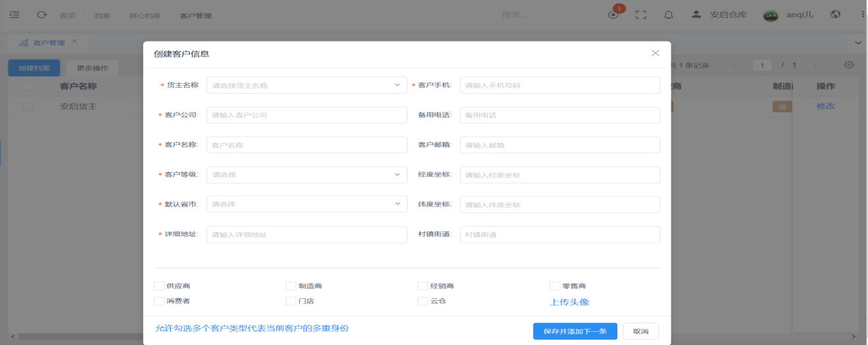Click the 更多操作 button
868x345 pixels.
click(92, 68)
